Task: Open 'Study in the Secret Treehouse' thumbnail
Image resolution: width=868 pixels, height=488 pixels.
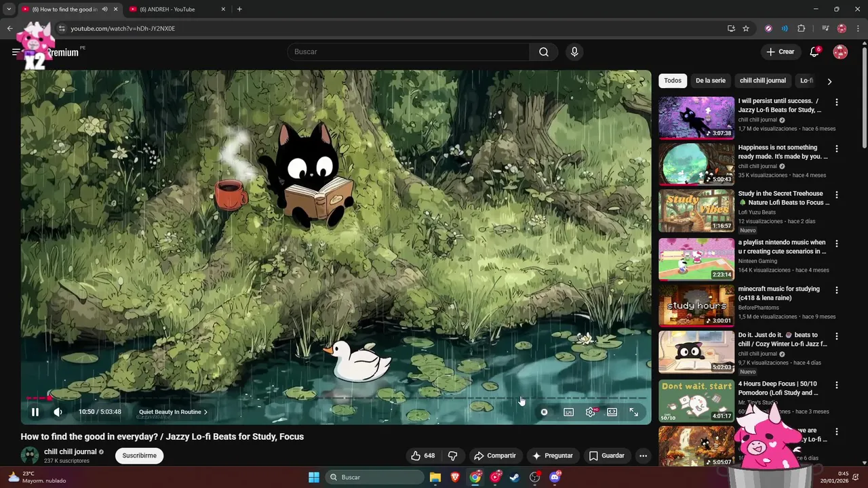Action: pos(696,210)
